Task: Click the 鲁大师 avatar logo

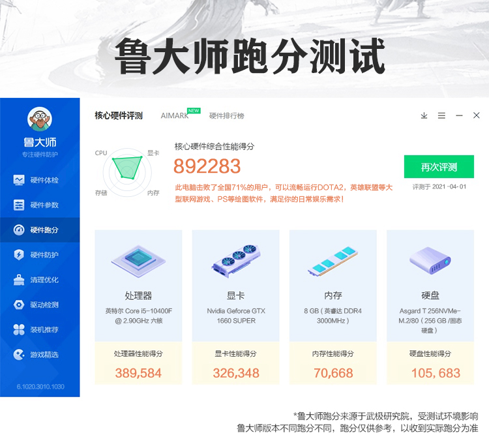Action: 40,119
